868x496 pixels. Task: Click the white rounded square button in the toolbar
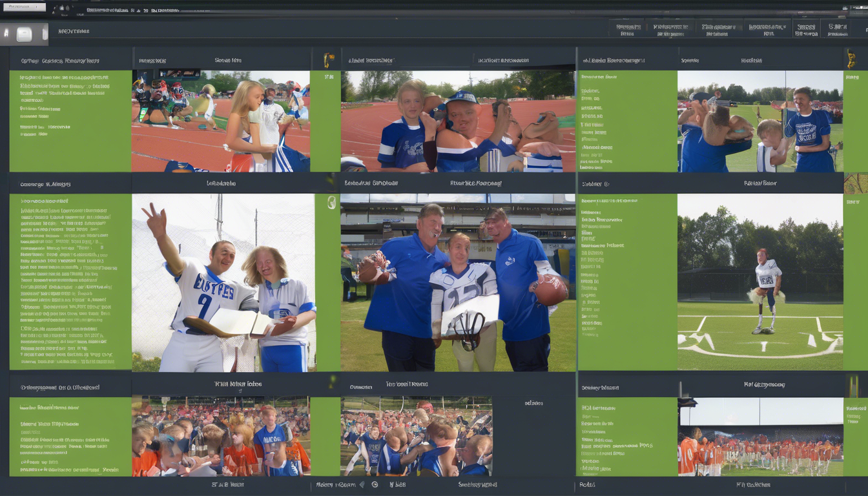coord(24,34)
